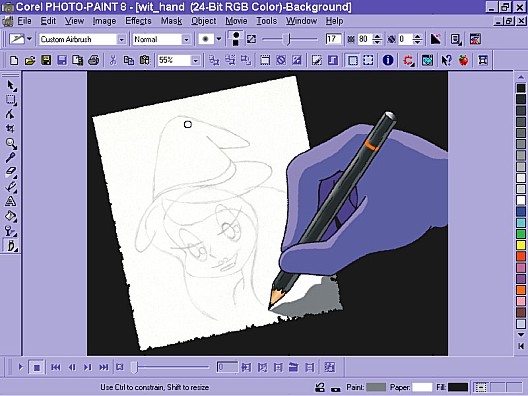Click the What's This help pointer icon

[x=447, y=61]
